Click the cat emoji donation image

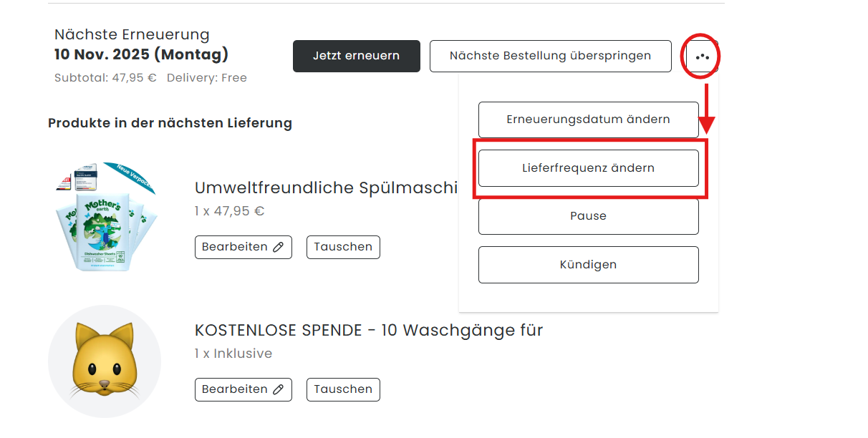pos(105,361)
